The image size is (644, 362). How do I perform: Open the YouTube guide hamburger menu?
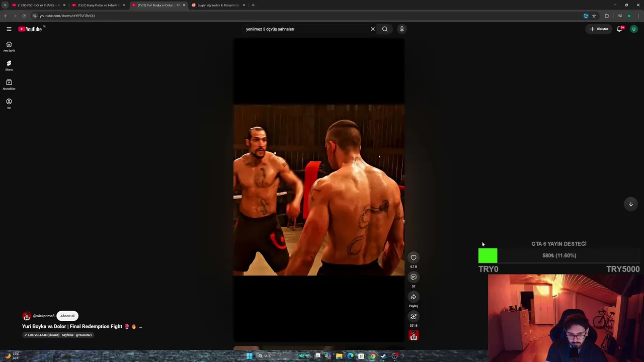pos(9,29)
